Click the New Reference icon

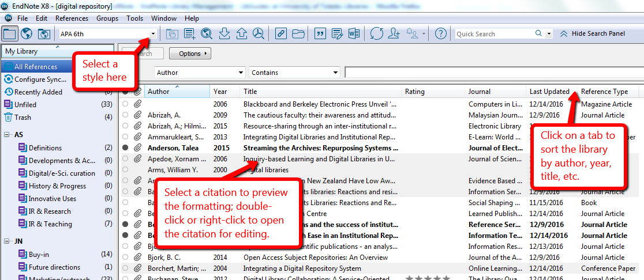pos(189,33)
